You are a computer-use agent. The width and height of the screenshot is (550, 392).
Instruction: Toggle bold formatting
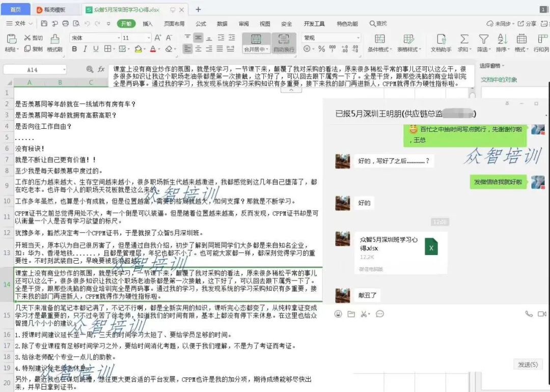coord(74,49)
